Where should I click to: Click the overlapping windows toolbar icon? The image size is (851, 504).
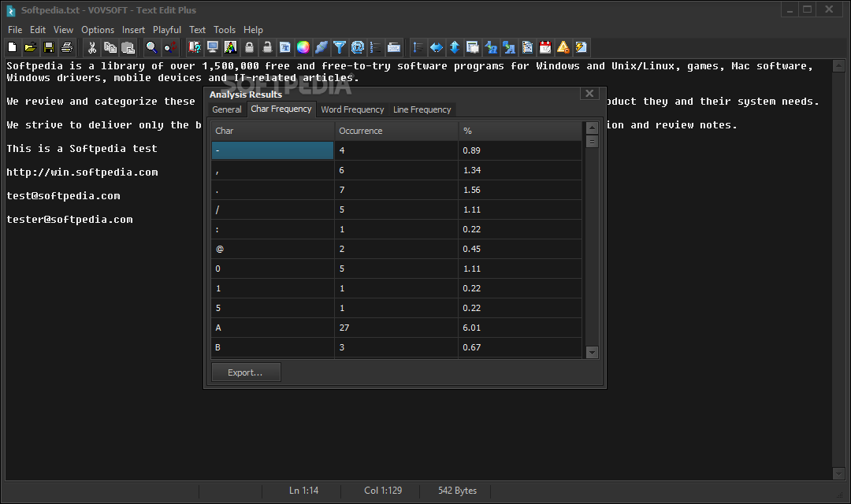[x=473, y=47]
